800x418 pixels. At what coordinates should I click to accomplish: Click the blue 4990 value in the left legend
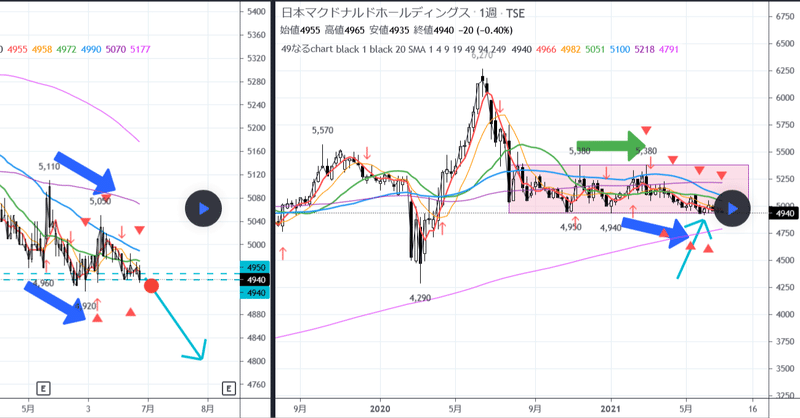coord(91,50)
